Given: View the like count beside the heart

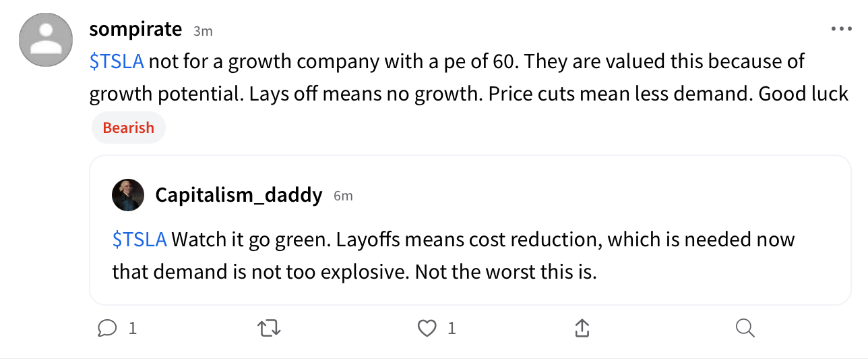Looking at the screenshot, I should (452, 328).
